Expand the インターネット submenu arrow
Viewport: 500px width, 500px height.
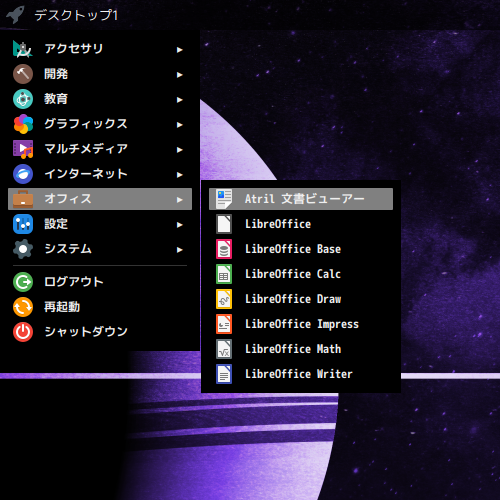point(180,175)
